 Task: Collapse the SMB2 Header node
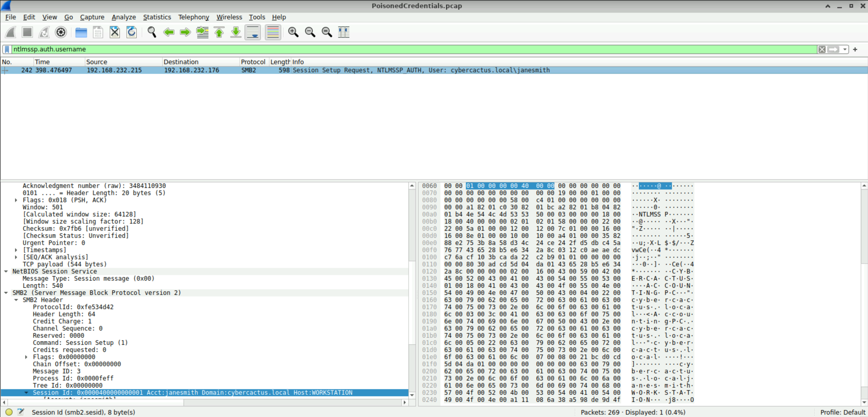click(16, 300)
